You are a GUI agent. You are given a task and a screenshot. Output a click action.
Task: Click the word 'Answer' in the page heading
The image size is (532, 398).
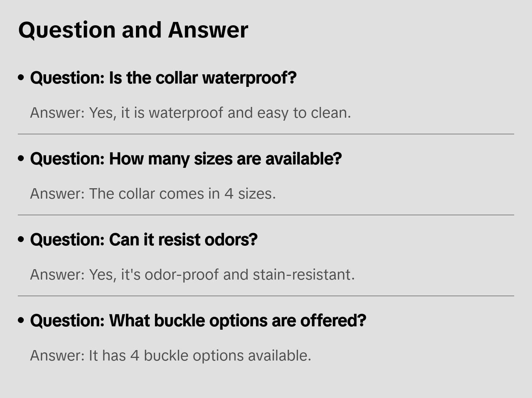point(208,30)
